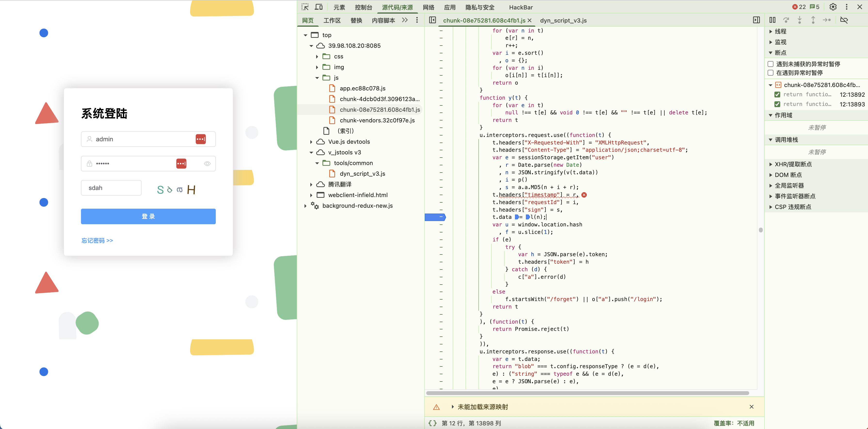Click the inspect element picker icon
Image resolution: width=868 pixels, height=429 pixels.
point(305,7)
